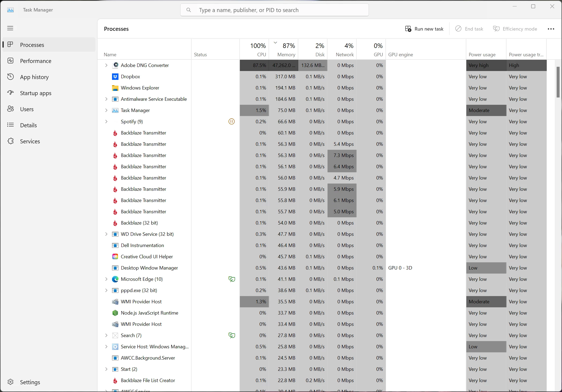This screenshot has height=392, width=562.
Task: Expand WD Drive Service (32 bit)
Action: point(106,234)
